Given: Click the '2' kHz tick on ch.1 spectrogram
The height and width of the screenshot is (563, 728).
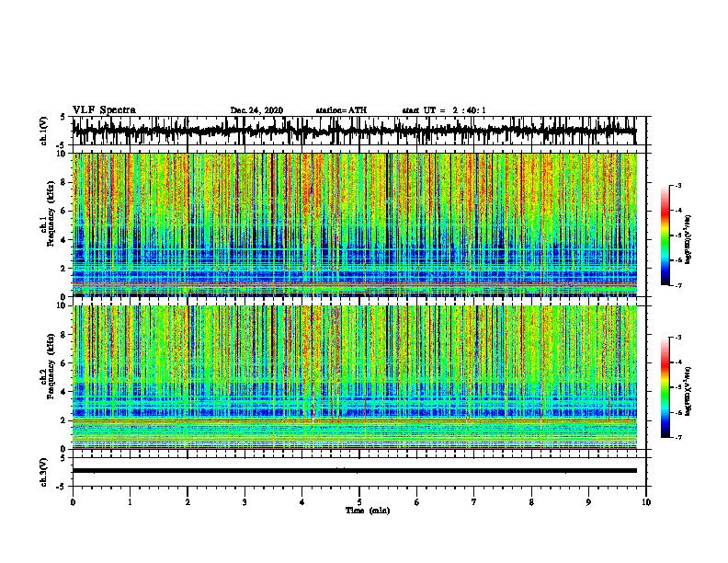Looking at the screenshot, I should tap(64, 268).
